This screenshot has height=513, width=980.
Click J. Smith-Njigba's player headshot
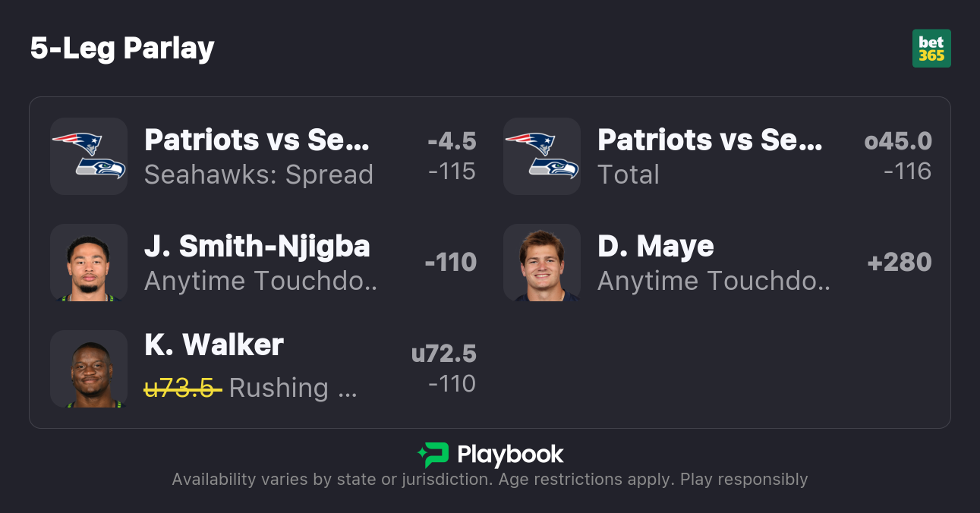click(89, 263)
